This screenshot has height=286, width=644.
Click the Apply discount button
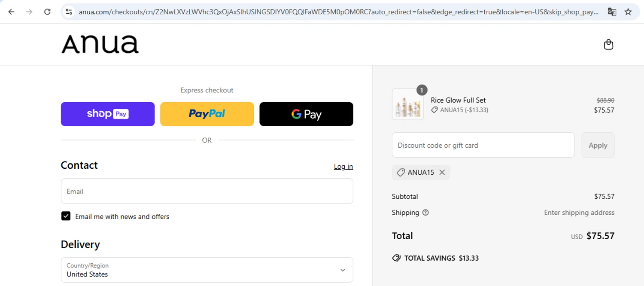point(598,145)
